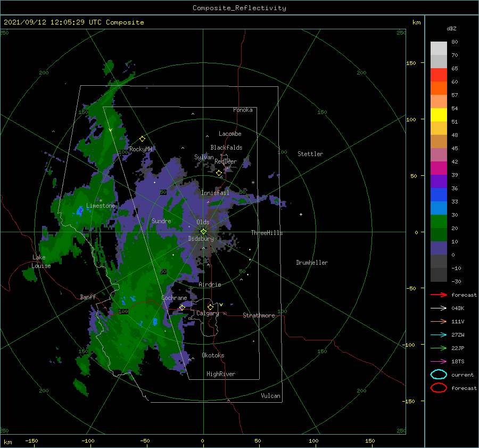479x448 pixels.
Task: Click the Didsbury town label
Action: click(201, 239)
